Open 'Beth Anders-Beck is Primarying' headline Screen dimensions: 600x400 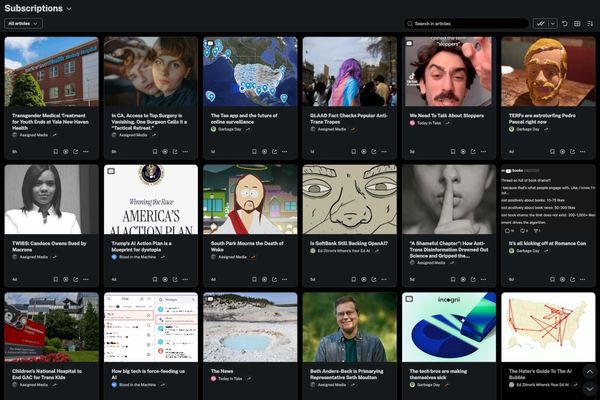347,374
